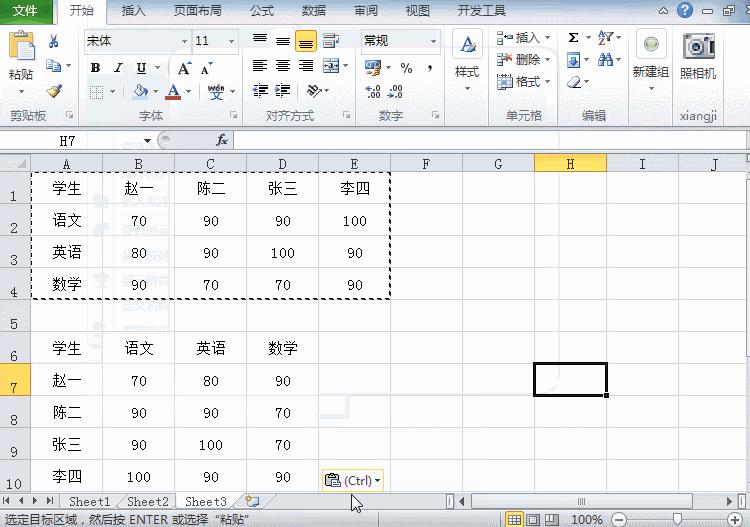Switch to Formulas (公式) tab
Viewport: 750px width, 527px height.
(x=262, y=11)
